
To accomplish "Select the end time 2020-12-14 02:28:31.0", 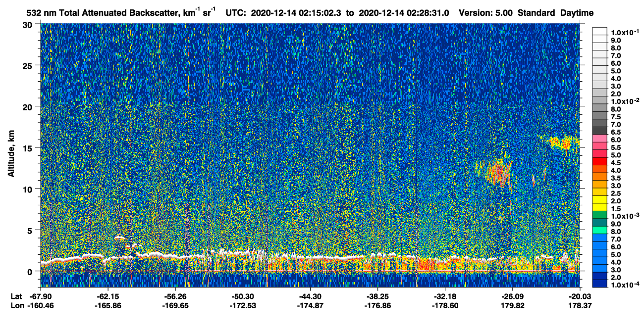I will click(x=405, y=13).
